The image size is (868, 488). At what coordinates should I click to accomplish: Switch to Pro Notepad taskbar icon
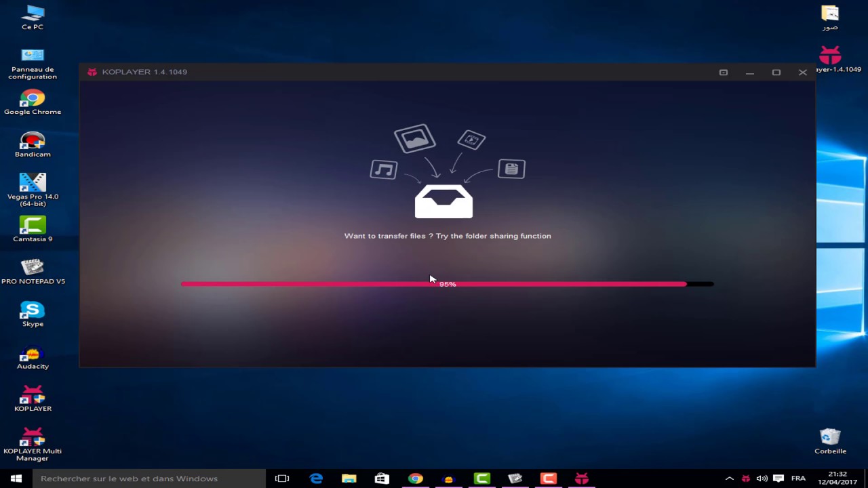515,479
